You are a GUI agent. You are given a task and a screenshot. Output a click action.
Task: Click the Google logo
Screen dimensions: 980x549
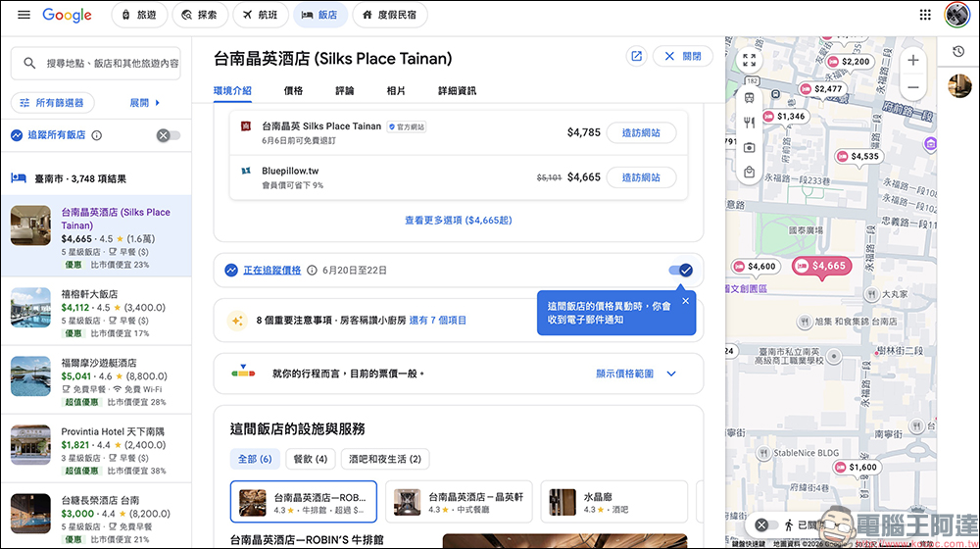67,15
